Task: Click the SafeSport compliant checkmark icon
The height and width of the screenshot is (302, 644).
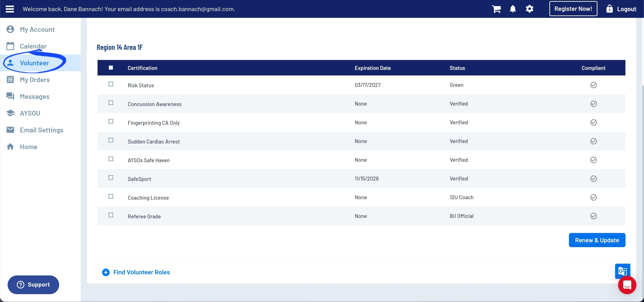Action: tap(593, 179)
